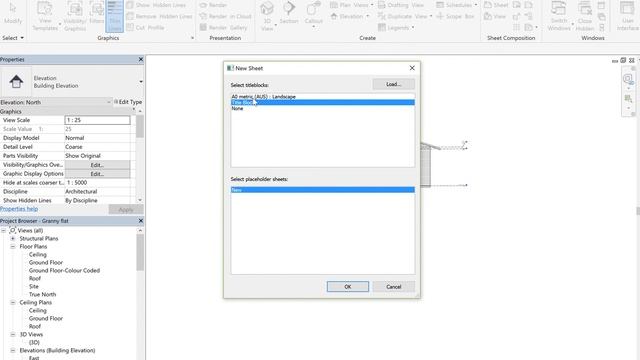Select the True North floor plan
Viewport: 640px width, 360px height.
tap(42, 294)
